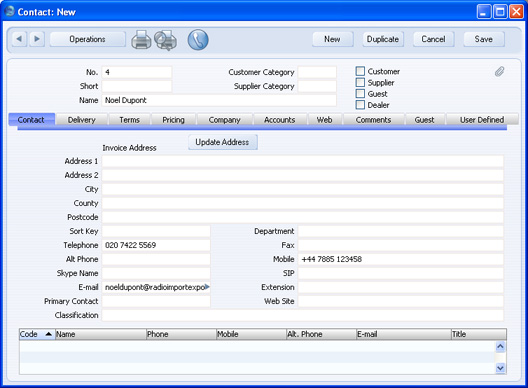Switch to the Delivery tab
528x388 pixels.
point(81,120)
